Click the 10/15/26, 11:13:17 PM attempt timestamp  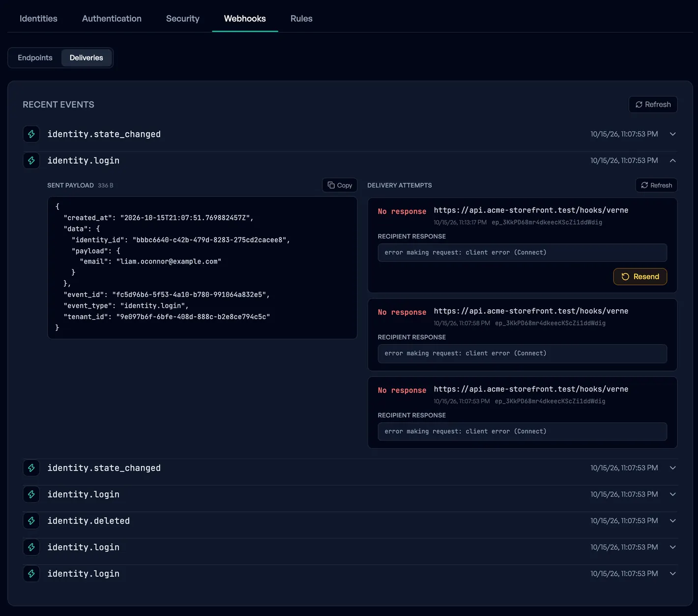tap(460, 222)
